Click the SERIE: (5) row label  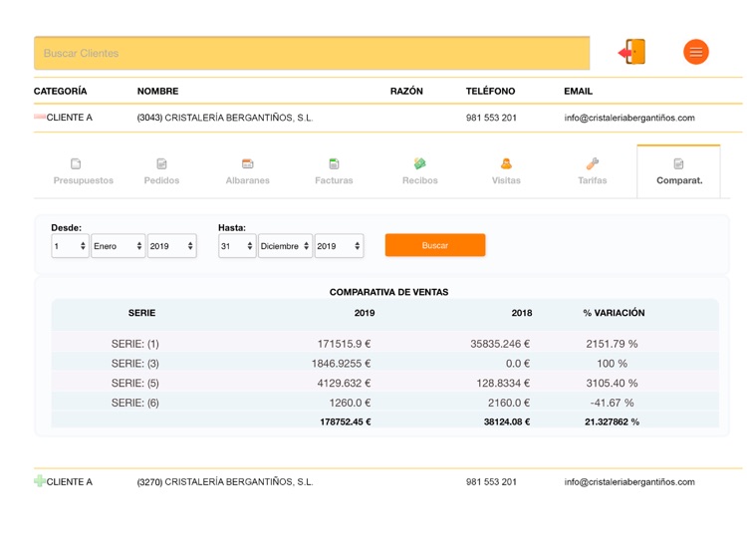pyautogui.click(x=135, y=383)
